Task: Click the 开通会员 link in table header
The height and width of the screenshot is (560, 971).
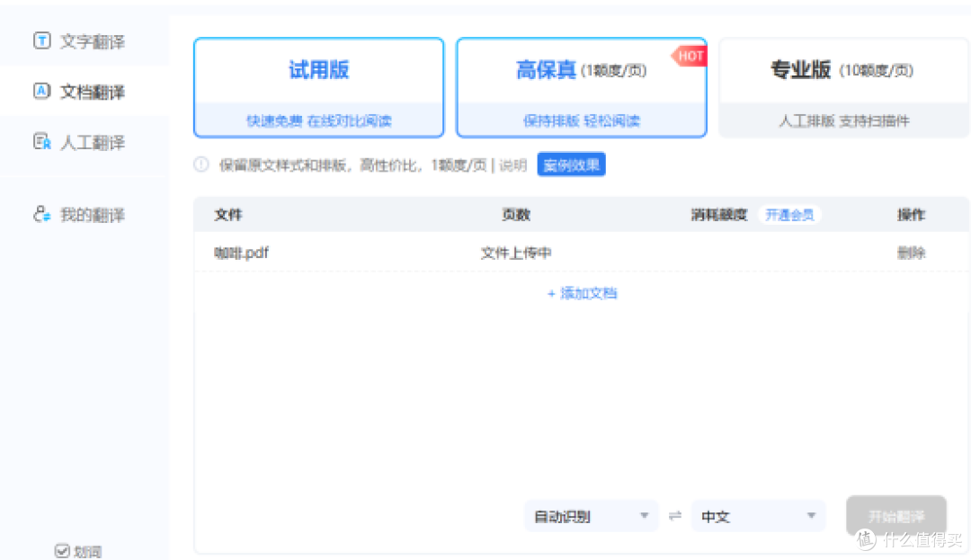Action: (789, 215)
